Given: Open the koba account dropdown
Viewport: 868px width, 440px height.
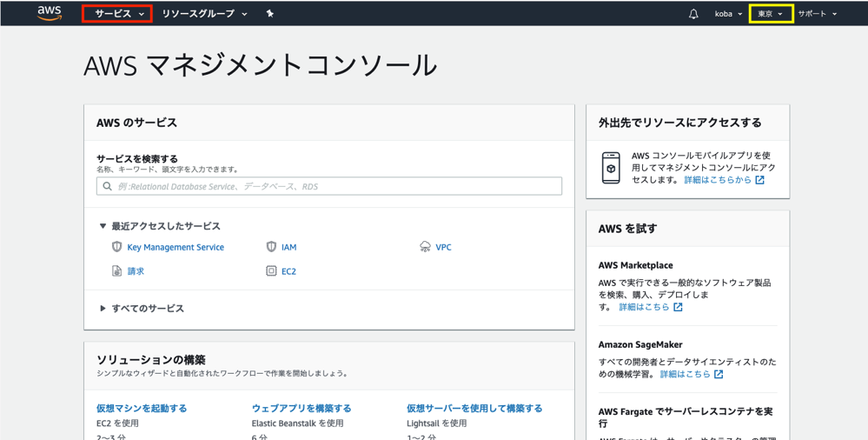Looking at the screenshot, I should coord(728,14).
